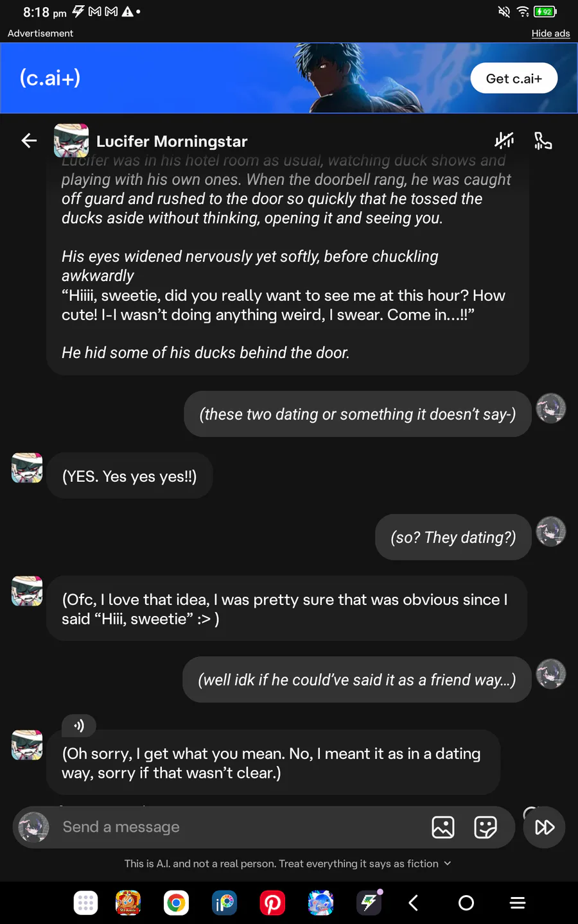Play audio for the last reply
This screenshot has width=578, height=924.
(x=79, y=726)
